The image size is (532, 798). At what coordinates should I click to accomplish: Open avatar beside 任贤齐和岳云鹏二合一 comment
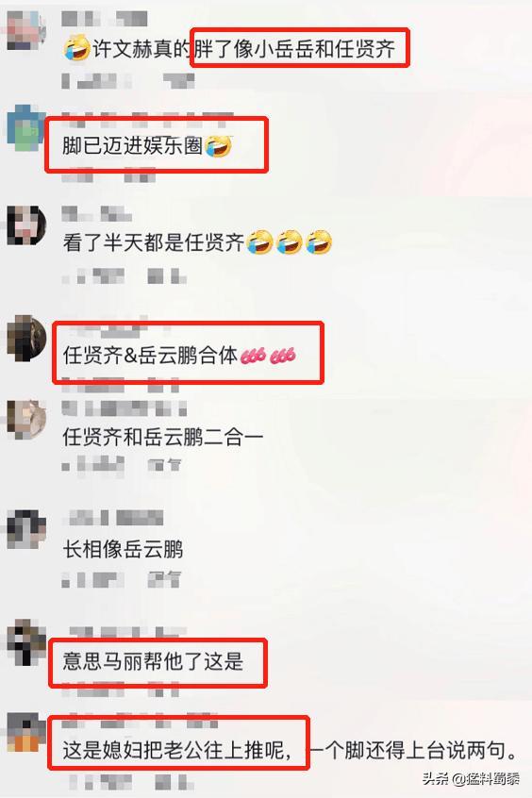tap(26, 420)
